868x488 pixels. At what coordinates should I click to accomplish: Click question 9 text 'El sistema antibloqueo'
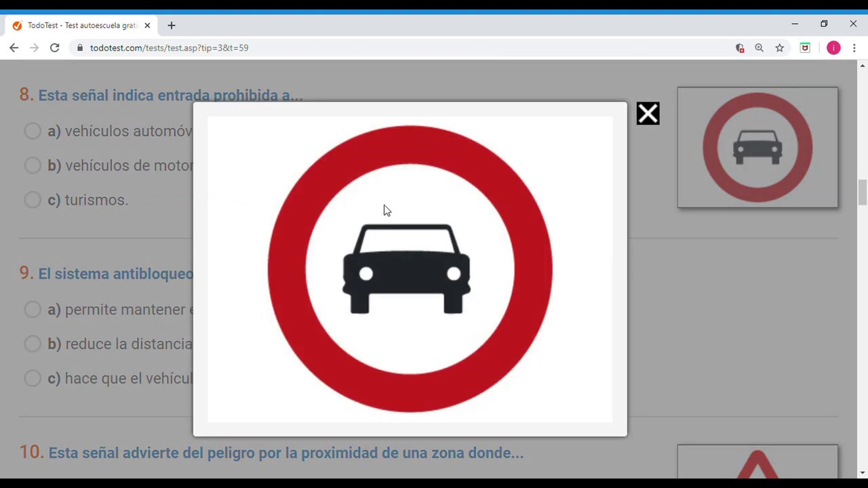116,274
